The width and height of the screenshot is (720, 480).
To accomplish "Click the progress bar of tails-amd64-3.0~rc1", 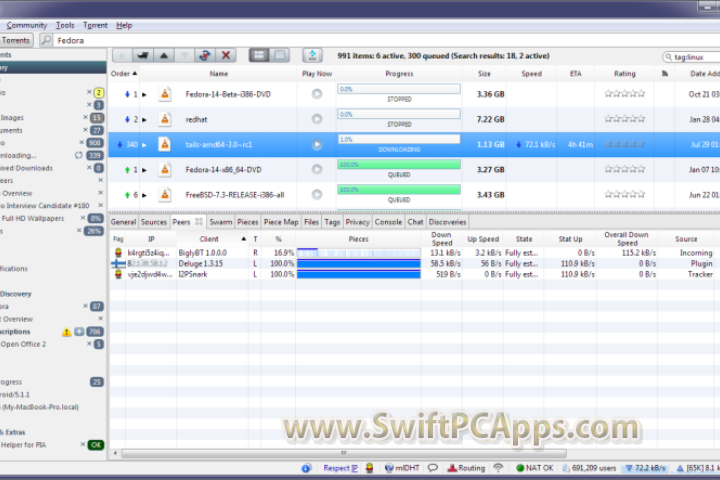I will [x=399, y=140].
